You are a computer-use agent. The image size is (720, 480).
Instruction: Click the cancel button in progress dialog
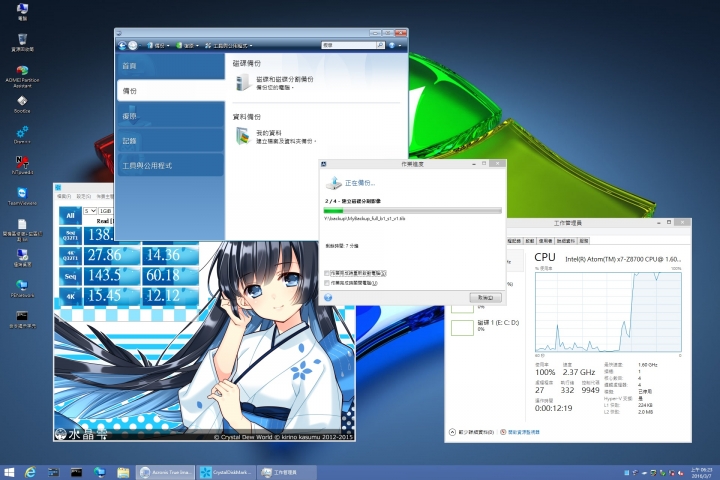(485, 298)
